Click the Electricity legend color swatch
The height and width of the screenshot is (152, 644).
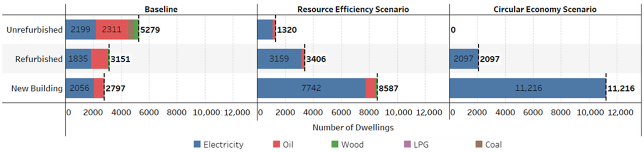[x=197, y=144]
